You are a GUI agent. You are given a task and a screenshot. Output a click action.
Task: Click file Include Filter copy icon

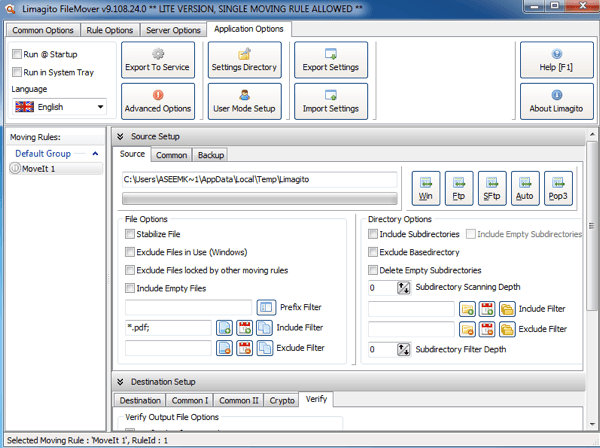pos(264,328)
